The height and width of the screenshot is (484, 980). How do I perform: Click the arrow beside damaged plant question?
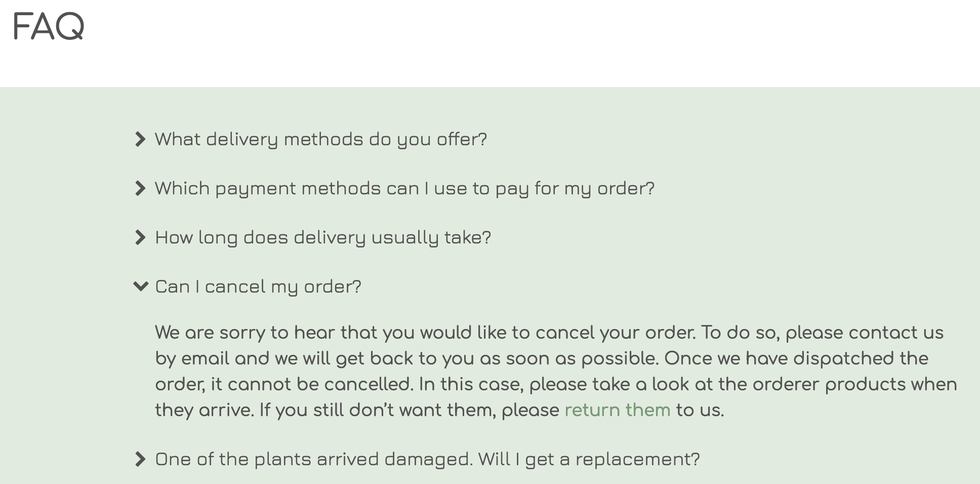point(141,459)
